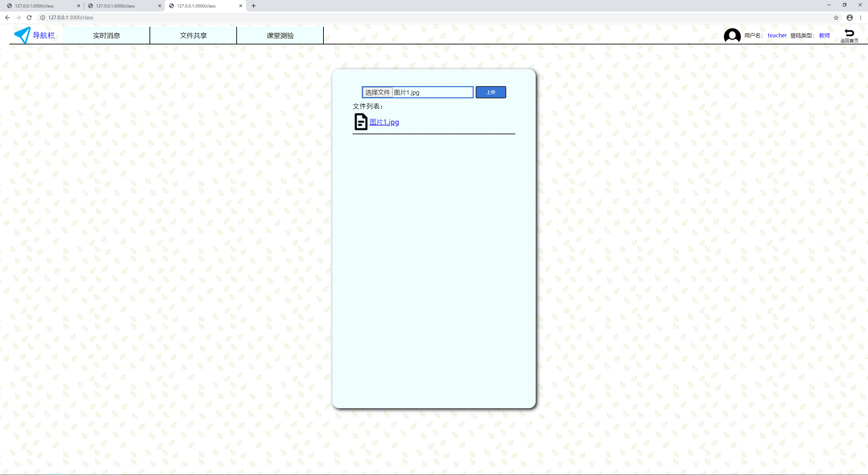The width and height of the screenshot is (868, 475).
Task: Click the blue 上传 upload button
Action: coord(491,92)
